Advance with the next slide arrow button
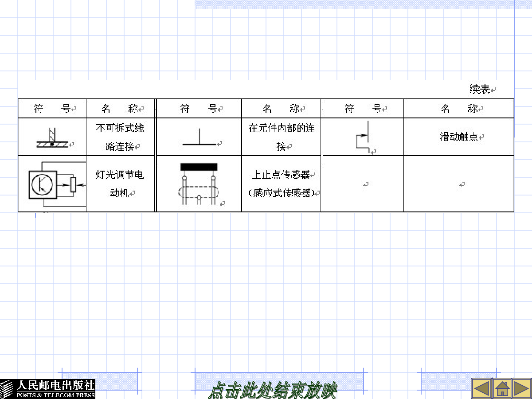 click(522, 388)
